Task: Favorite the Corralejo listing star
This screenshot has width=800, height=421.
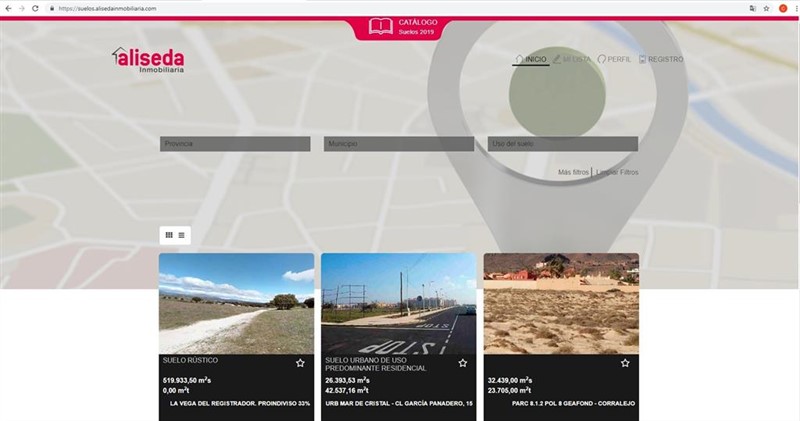Action: click(625, 363)
